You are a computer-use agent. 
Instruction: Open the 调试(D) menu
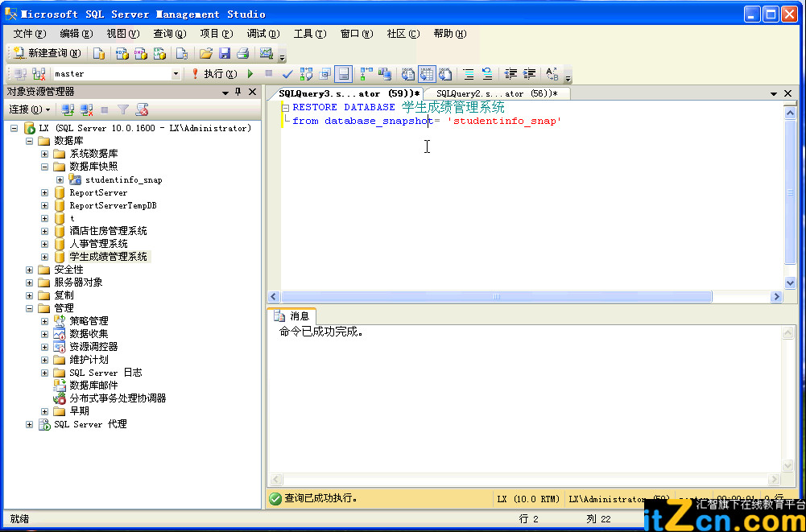click(263, 34)
